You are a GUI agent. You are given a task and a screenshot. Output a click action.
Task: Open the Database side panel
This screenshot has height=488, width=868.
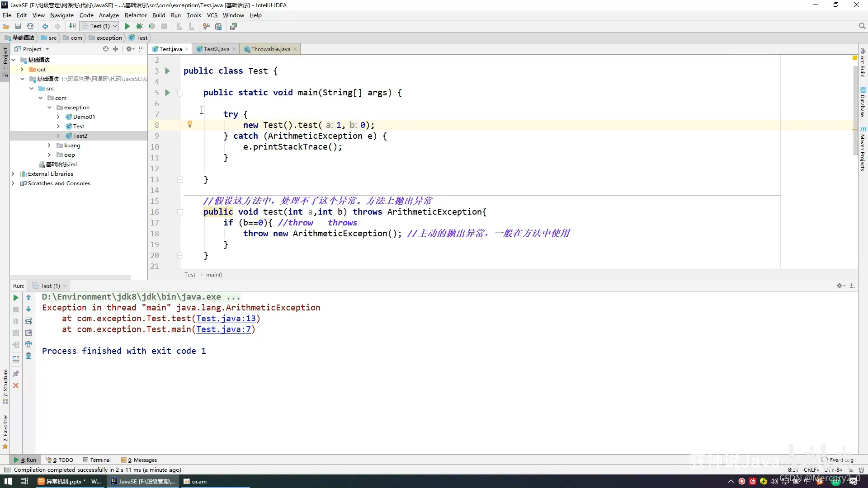(x=863, y=102)
